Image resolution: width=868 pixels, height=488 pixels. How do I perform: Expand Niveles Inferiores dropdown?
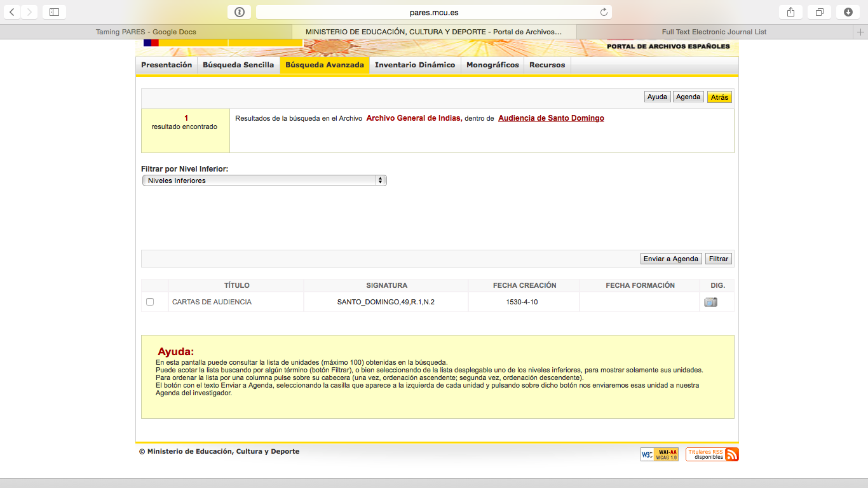tap(264, 180)
